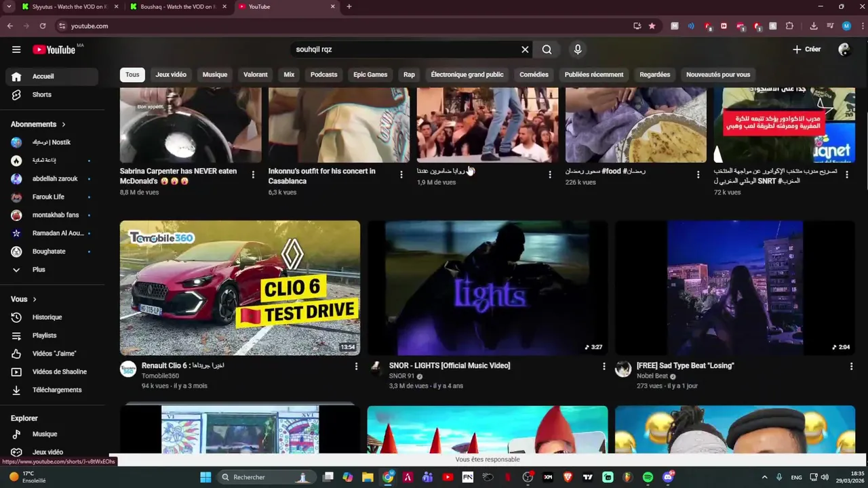The image size is (868, 488).
Task: Open the Sabrina Carpenter McDonald's short title
Action: (178, 176)
